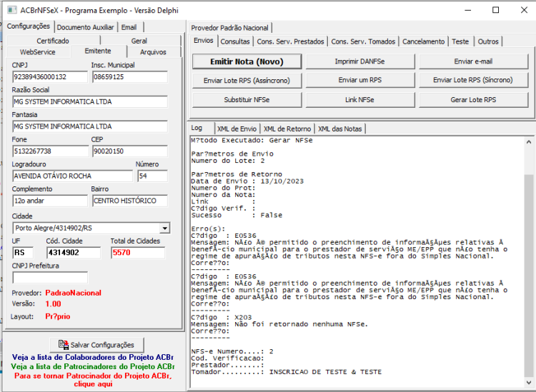This screenshot has height=392, width=536.
Task: Open the WebService tab
Action: point(38,52)
